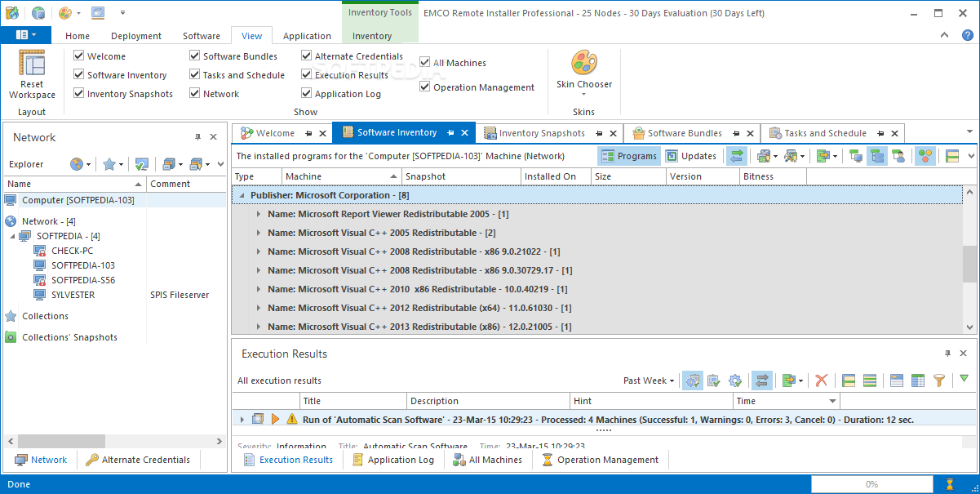980x494 pixels.
Task: Toggle the Software Inventory checkbox
Action: (x=78, y=75)
